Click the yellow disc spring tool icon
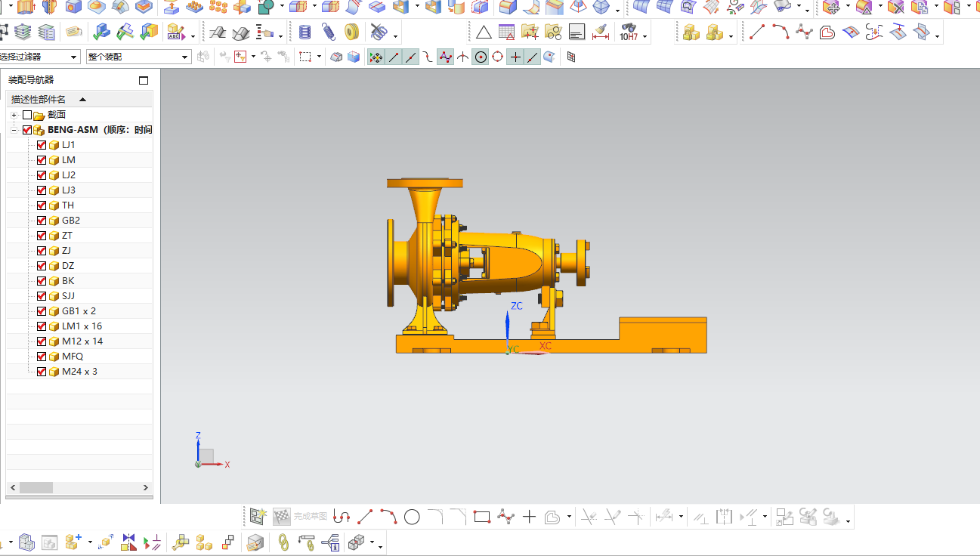The width and height of the screenshot is (980, 556). point(351,32)
